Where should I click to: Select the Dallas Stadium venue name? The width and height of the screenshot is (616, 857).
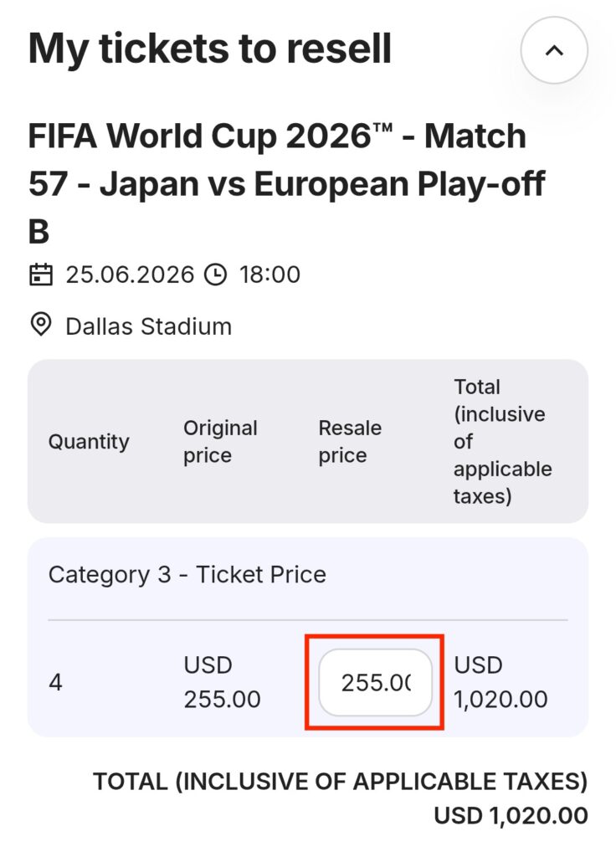pos(148,326)
